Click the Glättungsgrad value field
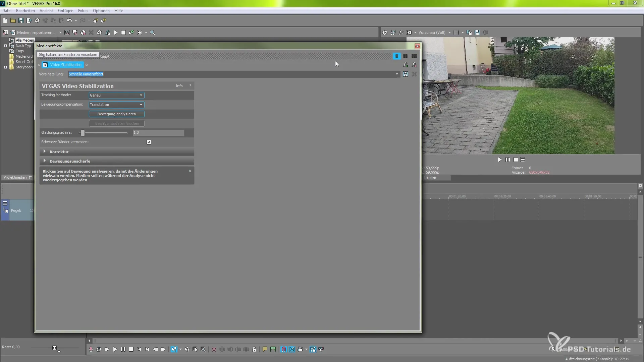The image size is (644, 362). pos(158,133)
